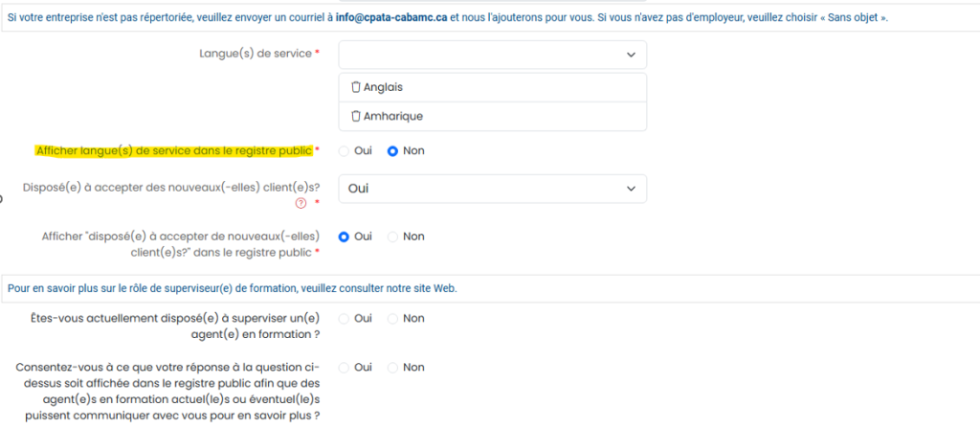The height and width of the screenshot is (429, 980).
Task: Click the Anglais row in language list
Action: tap(492, 87)
